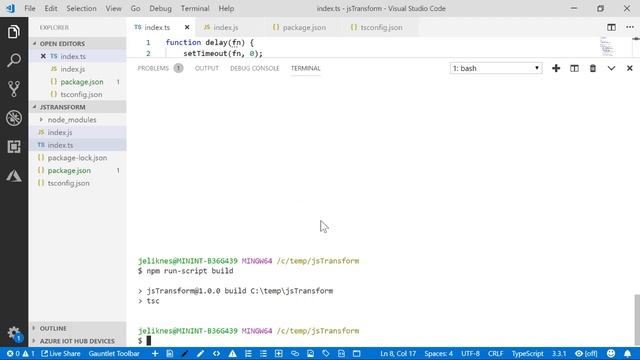Open index.js in JSTRANSFORM tree
Image resolution: width=640 pixels, height=360 pixels.
tap(78, 132)
